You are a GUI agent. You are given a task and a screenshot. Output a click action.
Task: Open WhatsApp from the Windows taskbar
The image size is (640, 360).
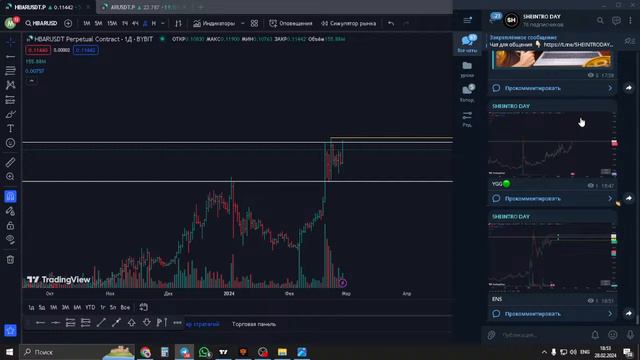204,352
